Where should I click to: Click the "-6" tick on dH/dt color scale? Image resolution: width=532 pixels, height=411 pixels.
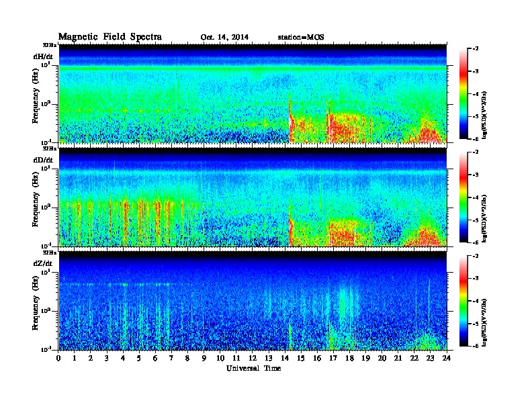(476, 139)
